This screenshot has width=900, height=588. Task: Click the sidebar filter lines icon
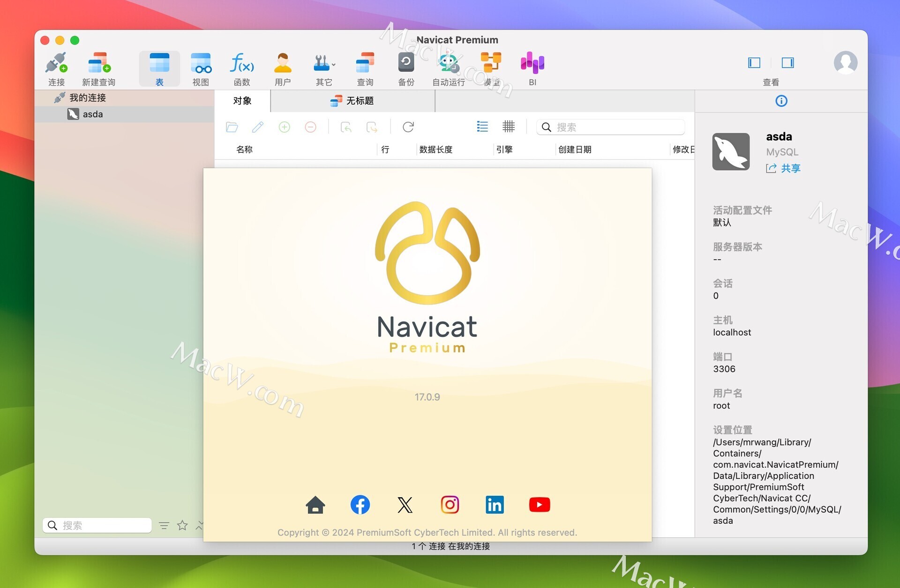164,525
